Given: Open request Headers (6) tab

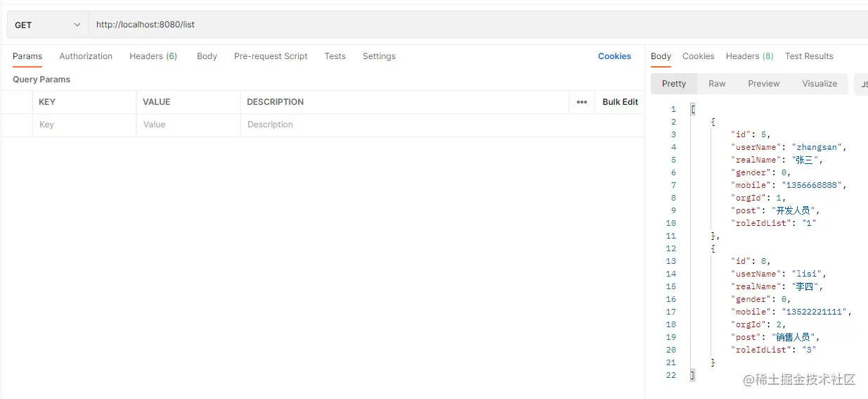Looking at the screenshot, I should [x=153, y=56].
